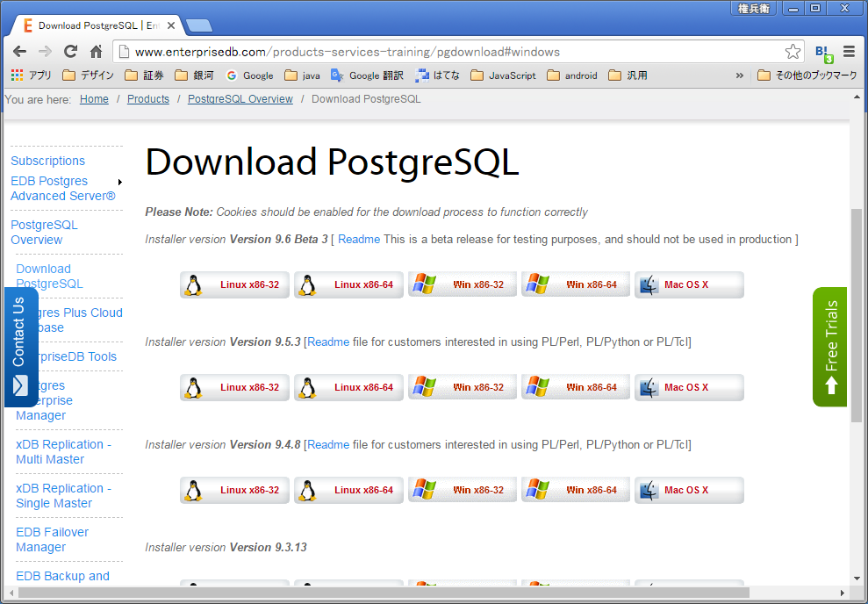Viewport: 868px width, 604px height.
Task: Close the Download PostgreSQL tab
Action: [171, 25]
